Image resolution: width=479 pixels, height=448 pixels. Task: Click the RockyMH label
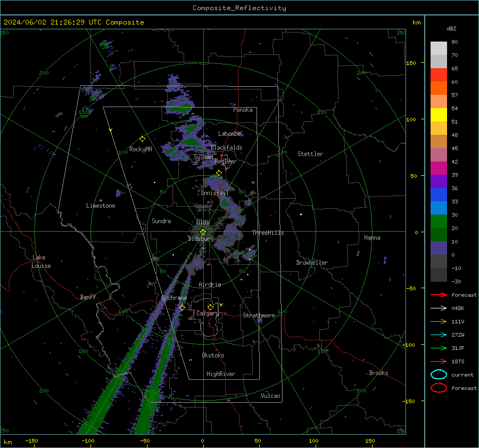[141, 149]
